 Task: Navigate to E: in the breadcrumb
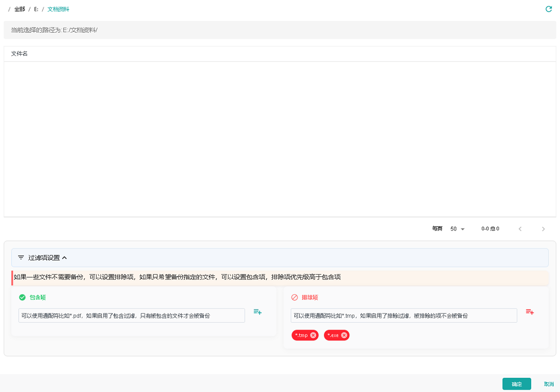tap(36, 9)
